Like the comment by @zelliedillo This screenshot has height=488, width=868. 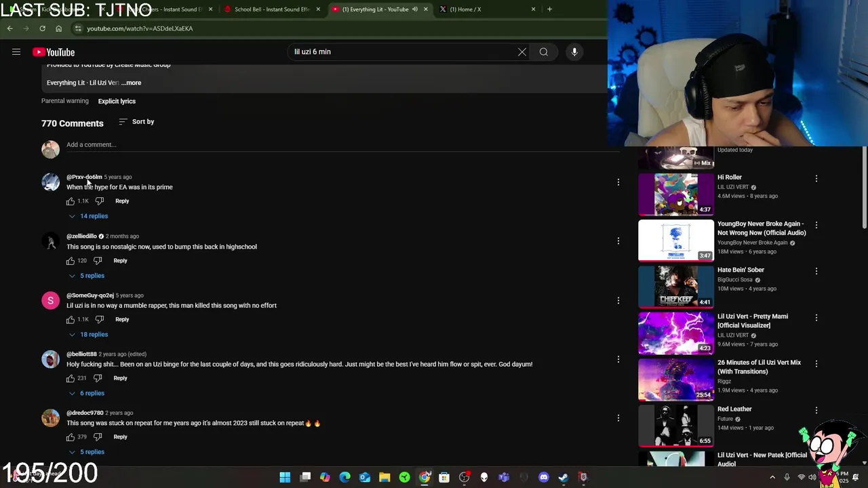71,260
